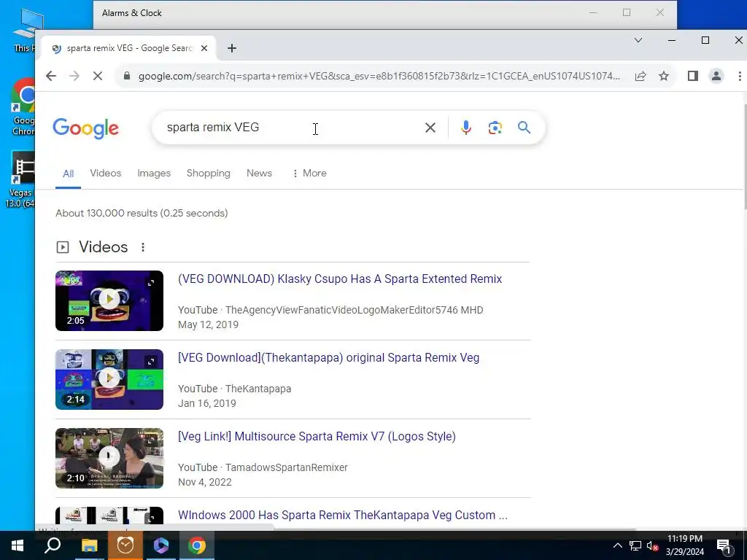Image resolution: width=747 pixels, height=560 pixels.
Task: Clear the Google search box with X
Action: pos(430,128)
